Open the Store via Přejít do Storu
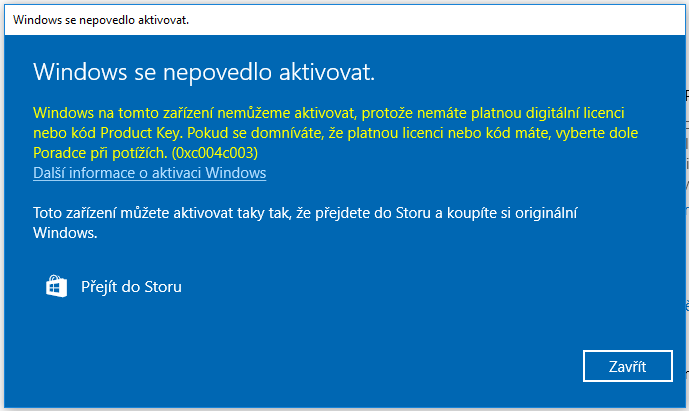 131,287
